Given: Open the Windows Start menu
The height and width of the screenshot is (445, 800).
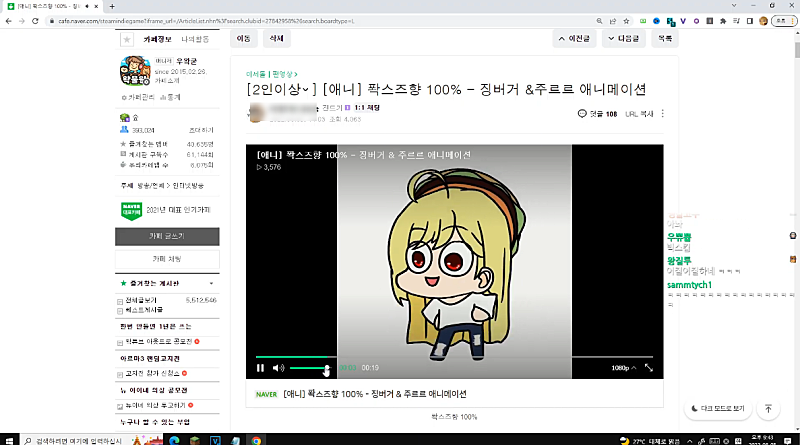Looking at the screenshot, I should pyautogui.click(x=9, y=440).
